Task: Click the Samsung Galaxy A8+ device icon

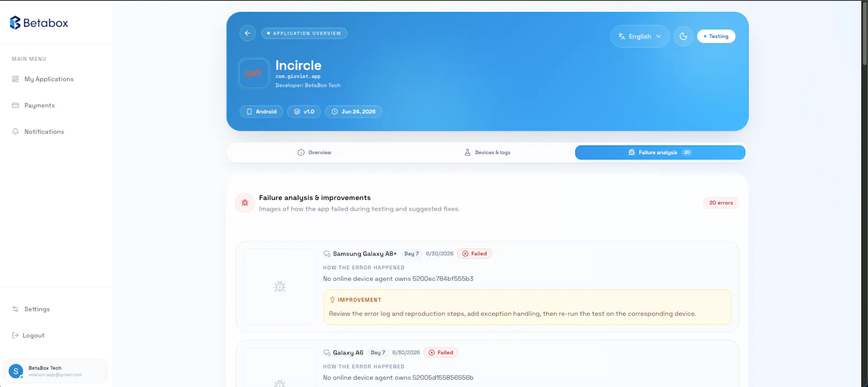Action: 327,254
